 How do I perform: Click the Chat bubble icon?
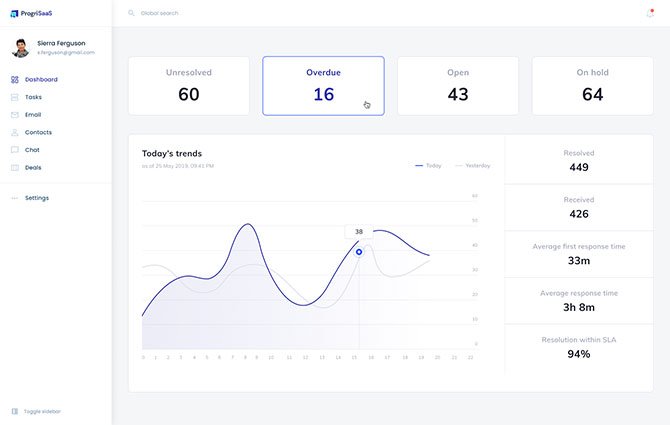14,150
